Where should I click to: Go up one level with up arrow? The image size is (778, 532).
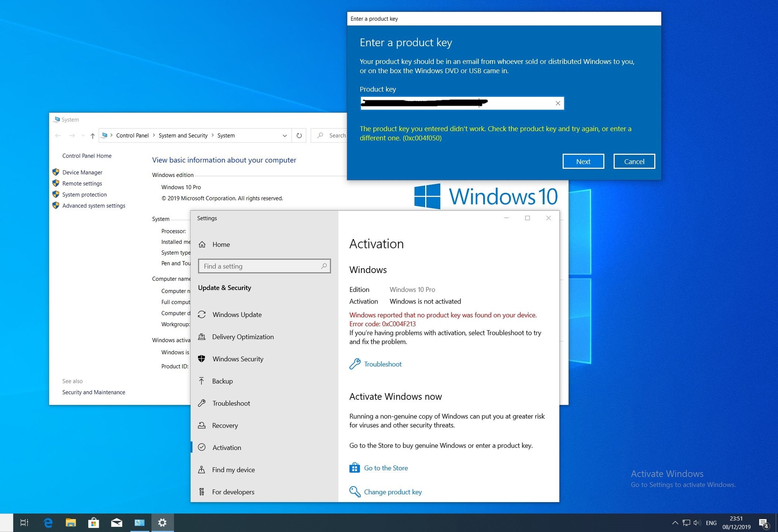(x=93, y=136)
